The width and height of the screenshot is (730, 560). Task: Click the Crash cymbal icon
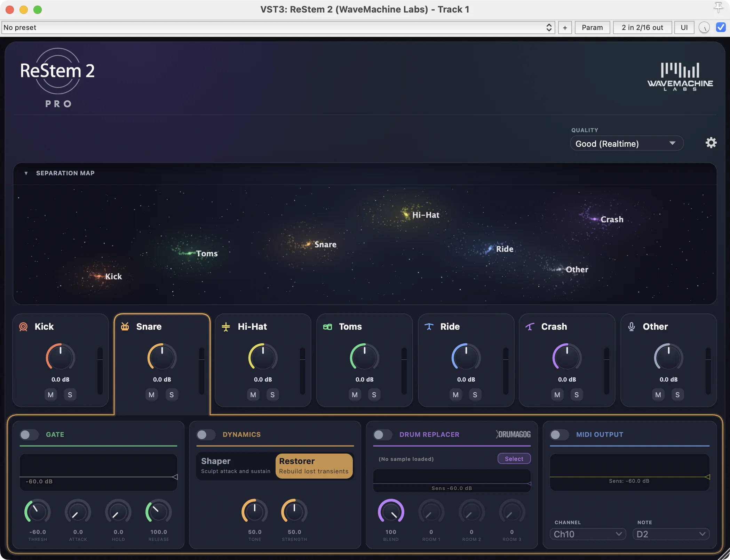click(x=530, y=327)
